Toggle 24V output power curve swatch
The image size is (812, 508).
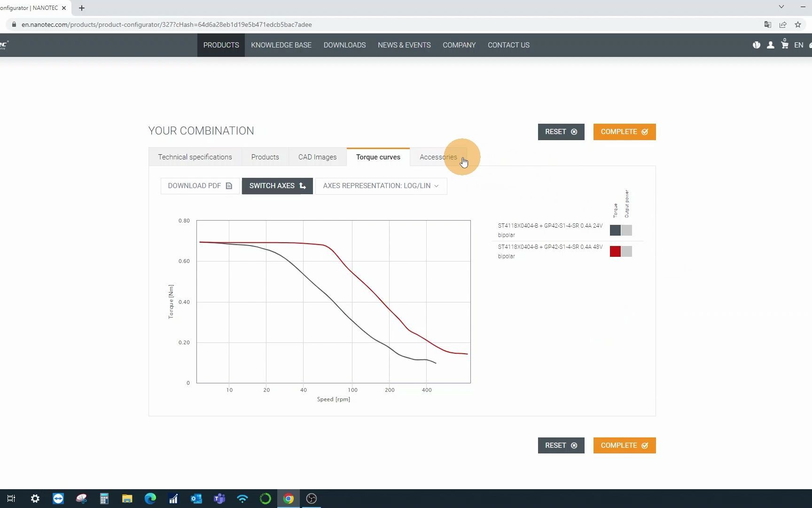pyautogui.click(x=626, y=230)
